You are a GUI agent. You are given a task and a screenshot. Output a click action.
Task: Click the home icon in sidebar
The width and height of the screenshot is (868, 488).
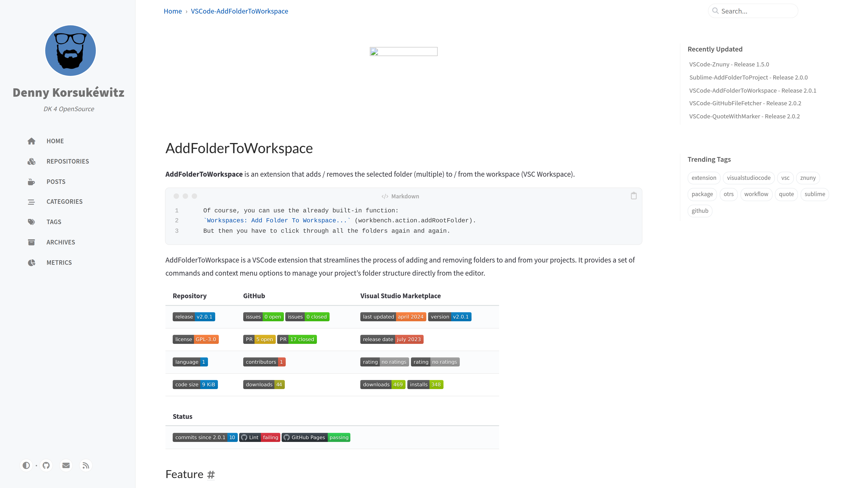tap(31, 141)
